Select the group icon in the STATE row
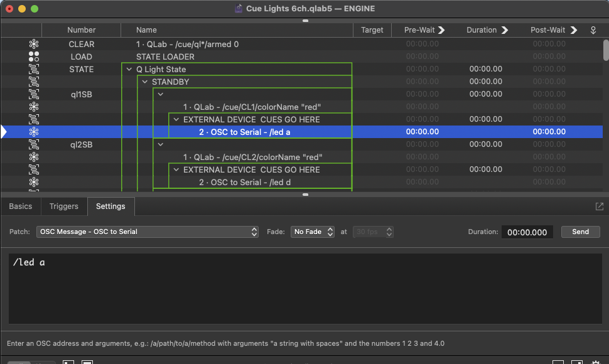 pos(34,69)
